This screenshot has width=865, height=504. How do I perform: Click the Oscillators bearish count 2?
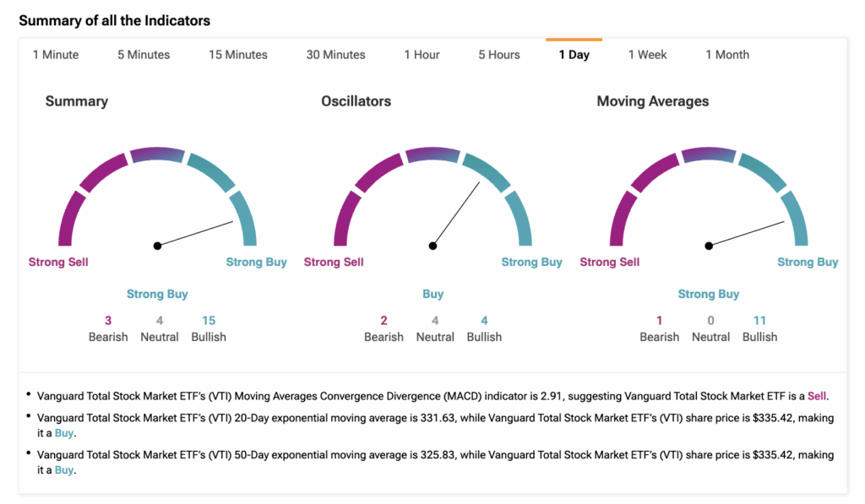point(384,320)
